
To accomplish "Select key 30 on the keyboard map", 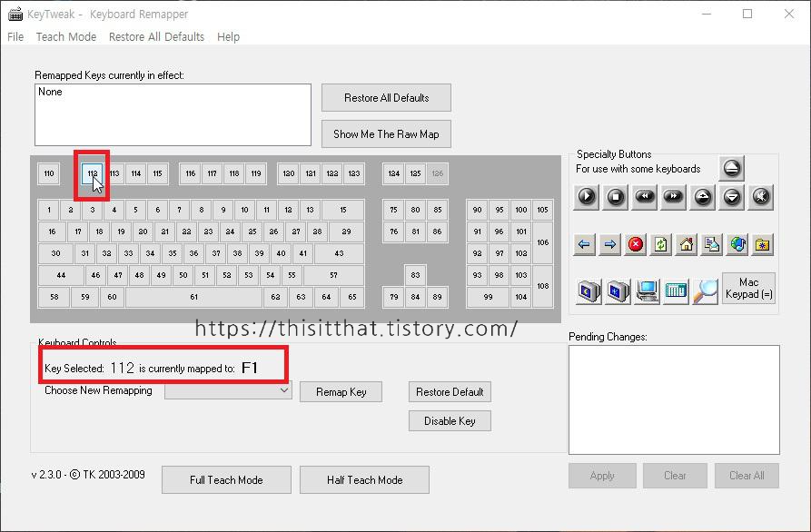I will coord(55,253).
